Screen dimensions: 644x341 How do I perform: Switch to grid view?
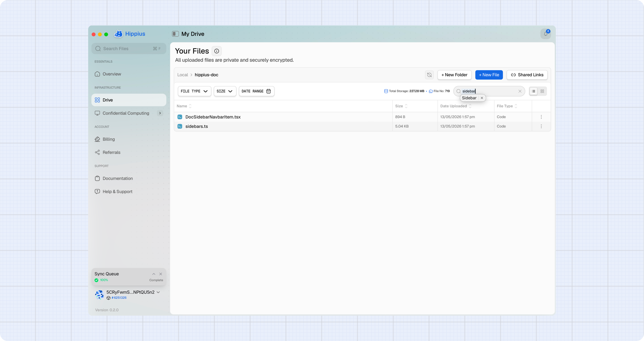coord(542,91)
